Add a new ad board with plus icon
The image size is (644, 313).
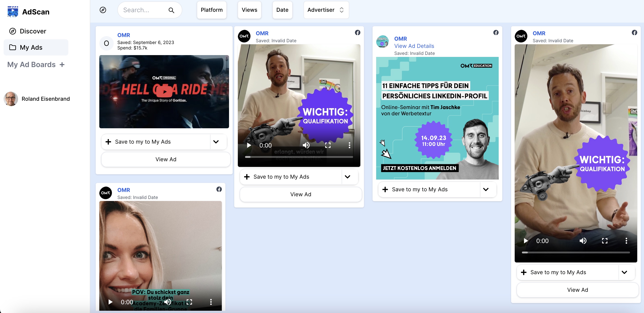point(62,65)
